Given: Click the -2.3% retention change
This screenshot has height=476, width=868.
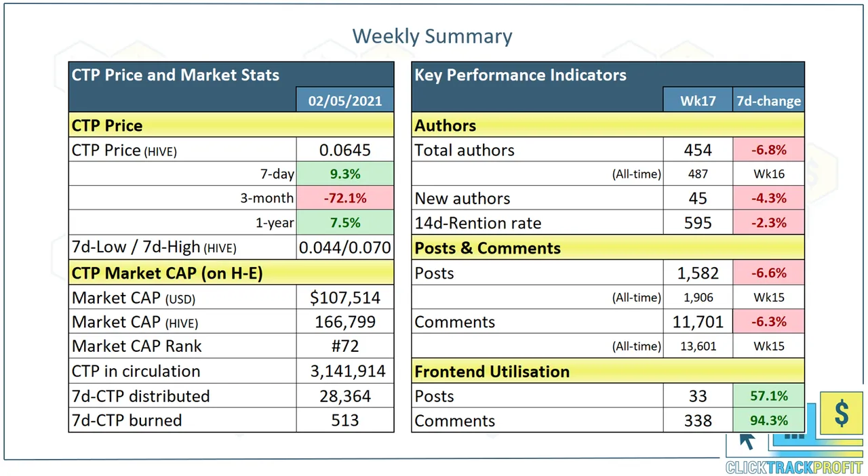Looking at the screenshot, I should (x=769, y=223).
